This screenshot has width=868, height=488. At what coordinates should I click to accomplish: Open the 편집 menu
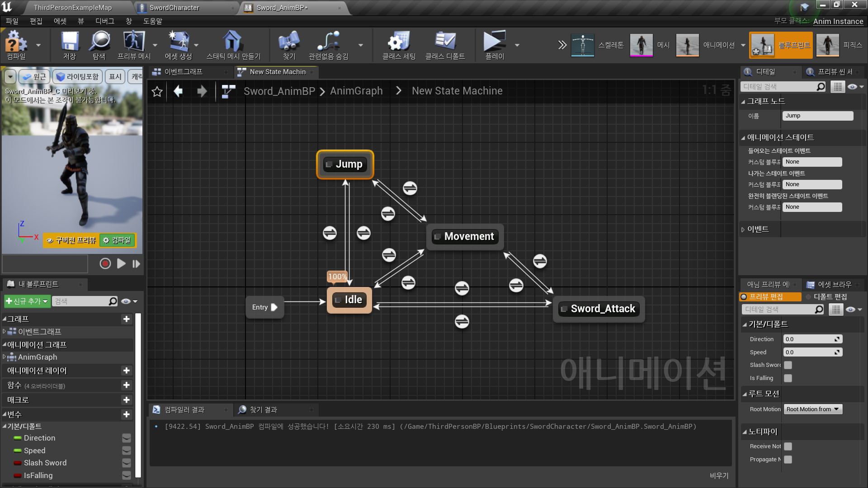(x=36, y=21)
